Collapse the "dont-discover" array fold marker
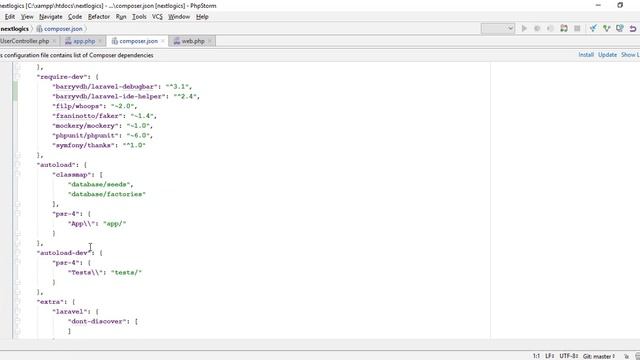640x360 pixels. click(x=18, y=321)
